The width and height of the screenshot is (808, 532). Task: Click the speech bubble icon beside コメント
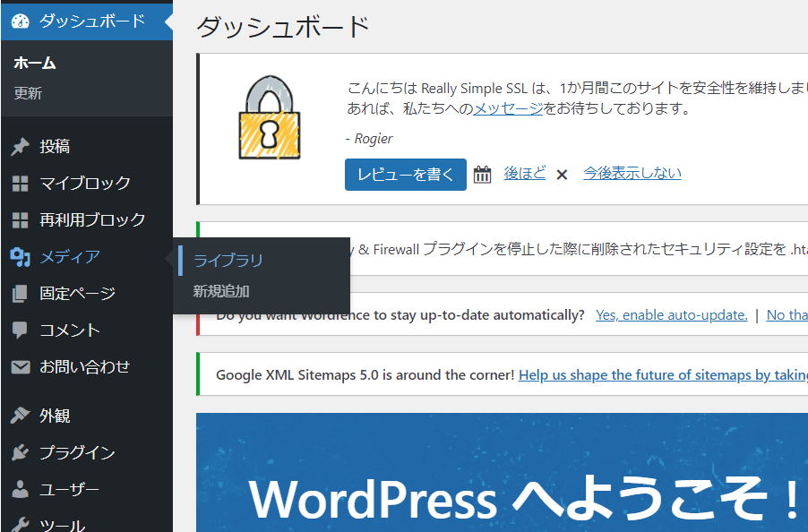[x=21, y=330]
